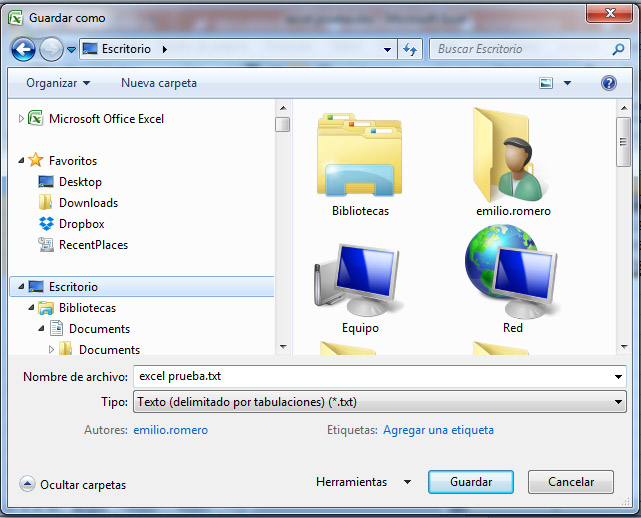Click Nueva carpeta in the toolbar
The image size is (641, 518).
point(159,83)
